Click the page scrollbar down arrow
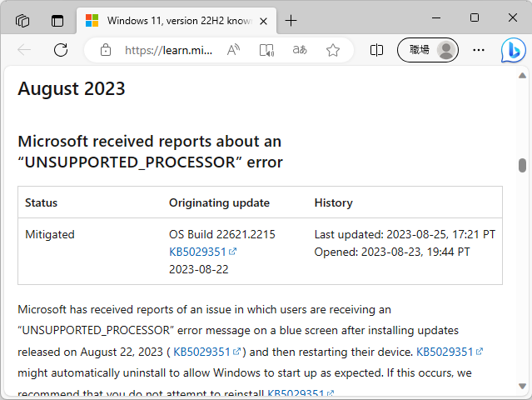 point(523,386)
